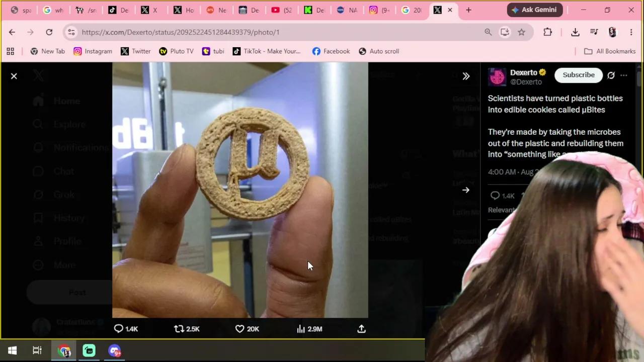Image resolution: width=644 pixels, height=362 pixels.
Task: Share the photo using the upload icon
Action: pyautogui.click(x=361, y=329)
